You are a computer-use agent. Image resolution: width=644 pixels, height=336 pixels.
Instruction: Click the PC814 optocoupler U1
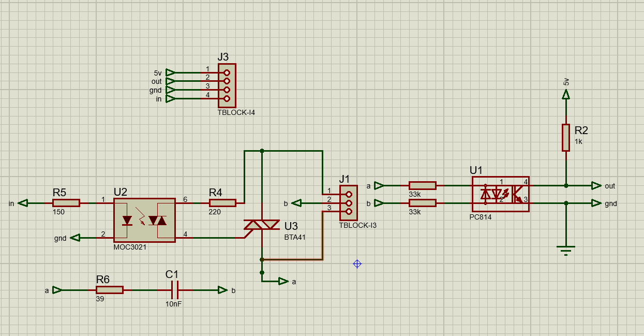(500, 194)
